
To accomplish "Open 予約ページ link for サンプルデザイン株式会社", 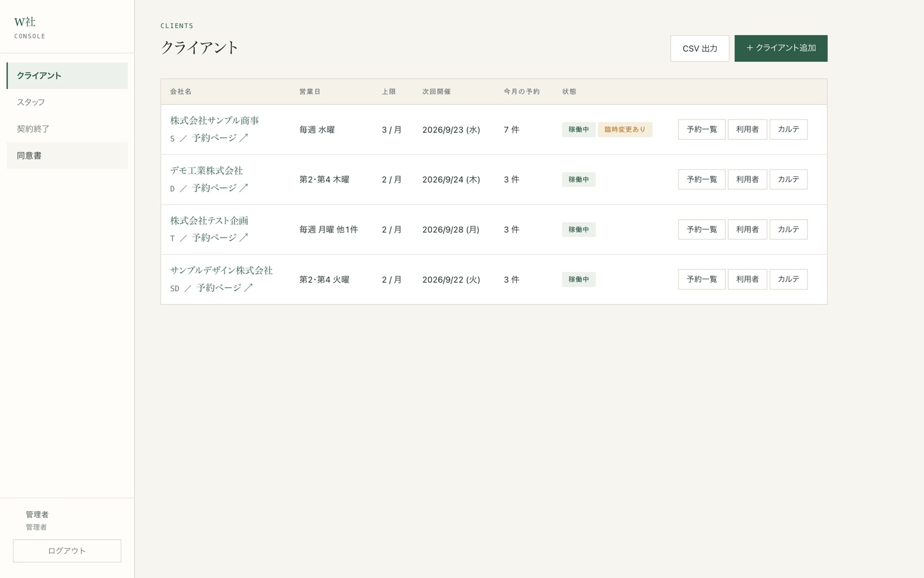I will click(x=225, y=287).
